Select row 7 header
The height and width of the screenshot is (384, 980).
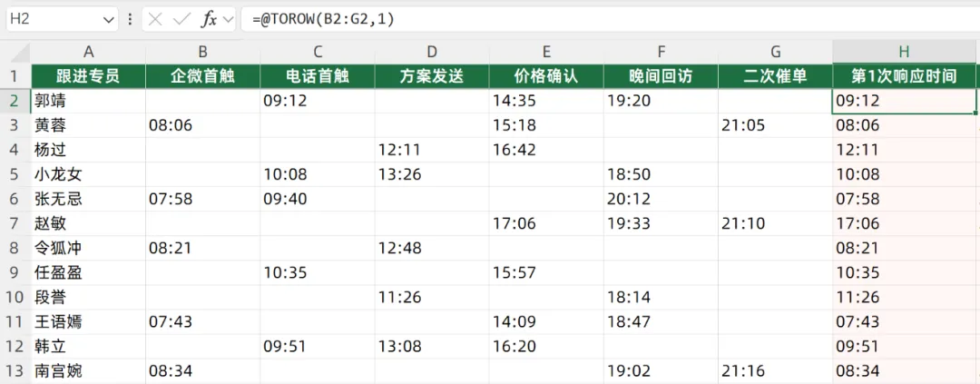[x=15, y=223]
